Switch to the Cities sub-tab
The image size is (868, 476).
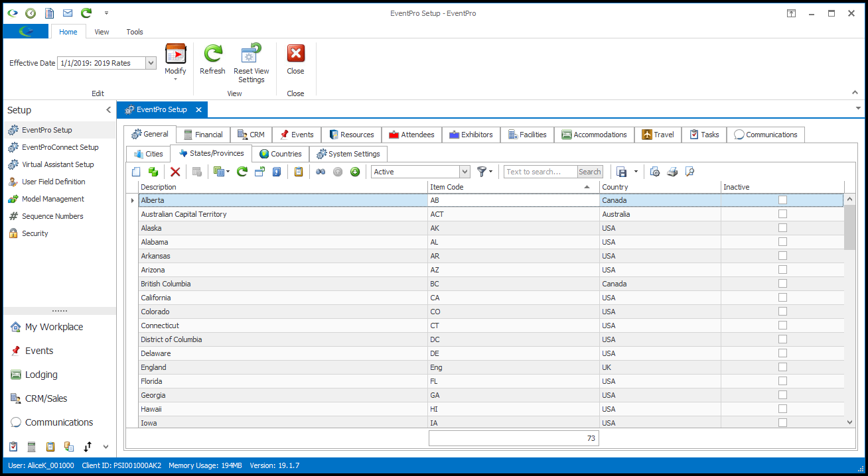pos(148,154)
